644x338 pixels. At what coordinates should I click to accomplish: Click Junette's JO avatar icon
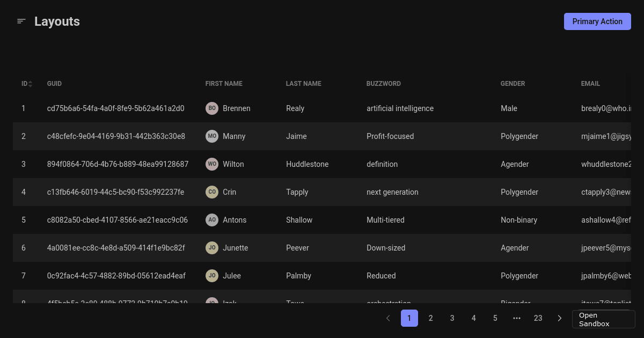[212, 247]
